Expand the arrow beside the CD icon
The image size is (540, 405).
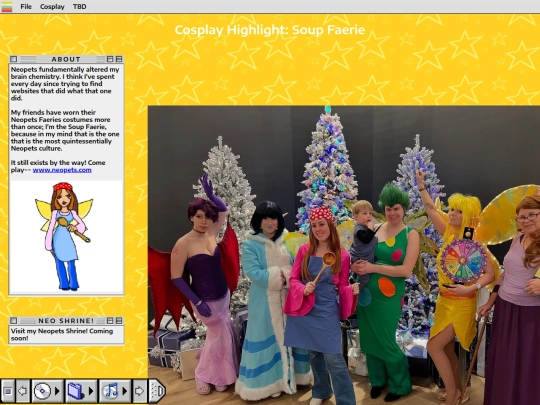[57, 391]
